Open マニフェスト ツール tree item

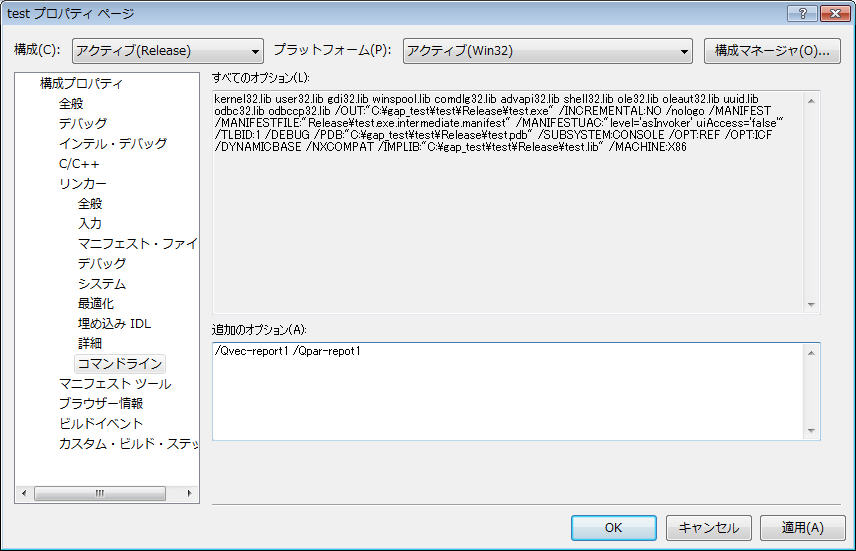coord(115,384)
